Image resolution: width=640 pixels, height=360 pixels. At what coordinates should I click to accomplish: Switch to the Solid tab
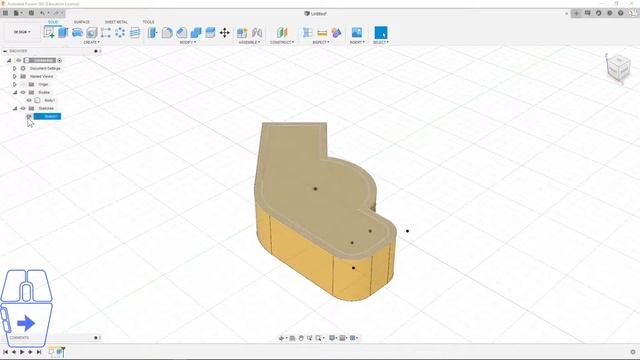pyautogui.click(x=53, y=22)
